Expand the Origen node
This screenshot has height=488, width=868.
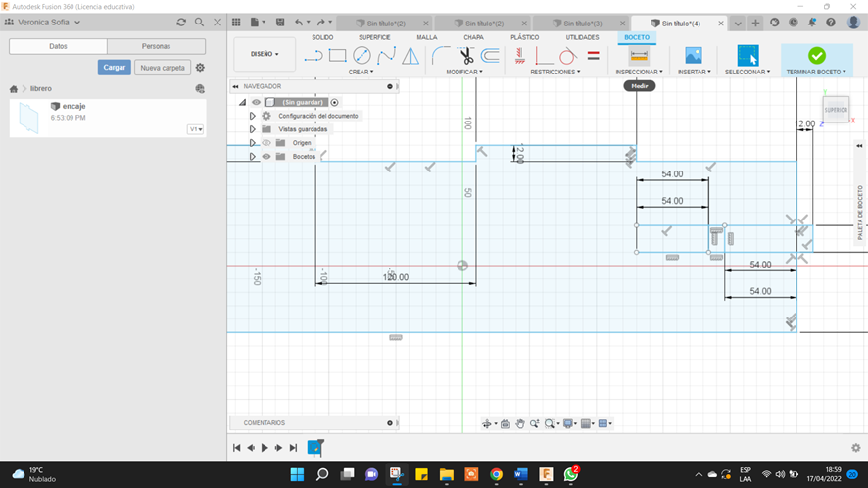[x=252, y=143]
